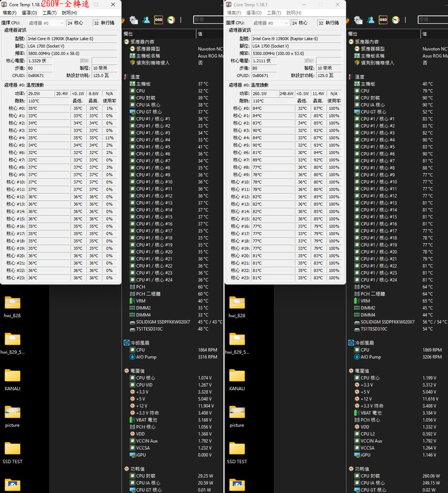Open the 檔案(F) menu in the 5800MHz Core Temp window
The image size is (448, 493).
pyautogui.click(x=9, y=13)
